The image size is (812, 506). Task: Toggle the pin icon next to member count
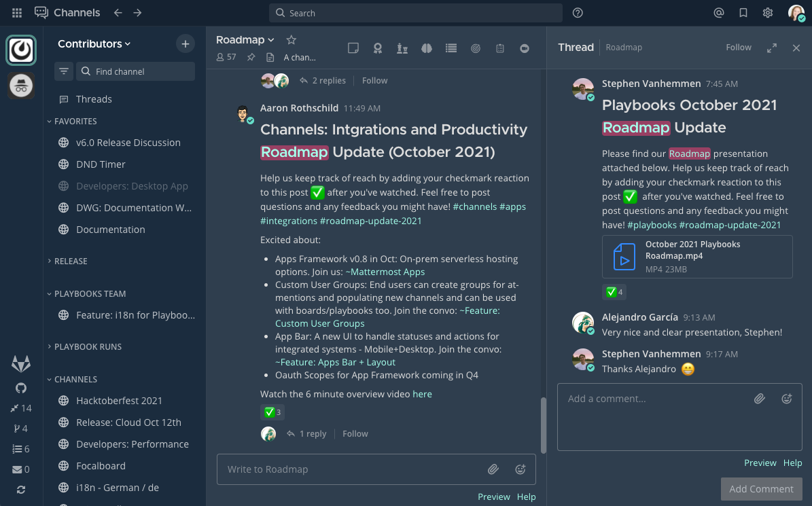[x=251, y=57]
